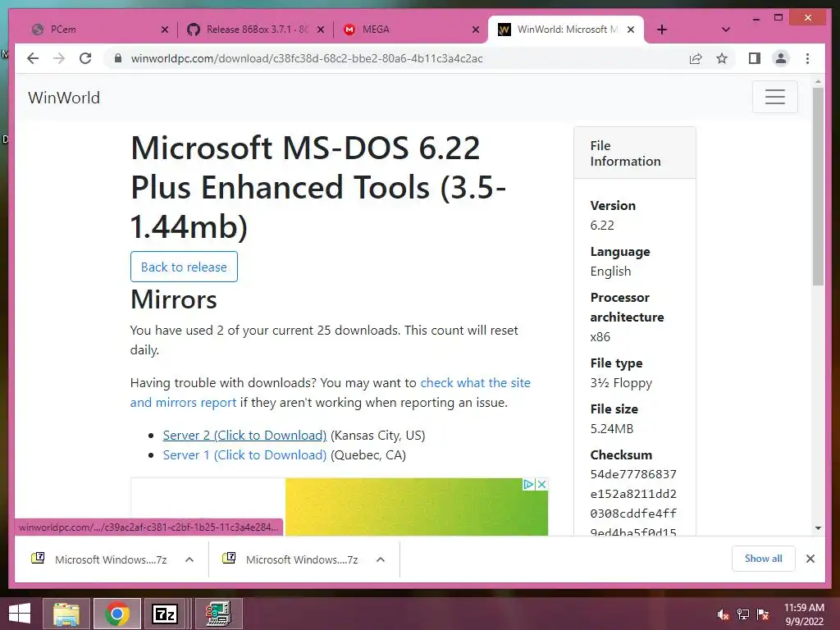Select the WinWorld: Microsoft tab
Viewport: 840px width, 630px height.
[x=567, y=30]
